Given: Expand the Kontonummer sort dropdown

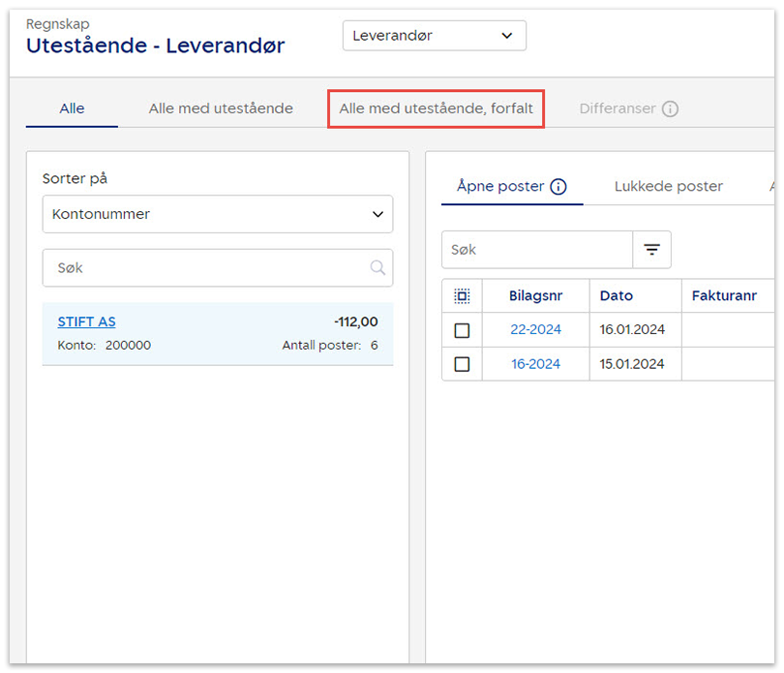Looking at the screenshot, I should (x=218, y=214).
